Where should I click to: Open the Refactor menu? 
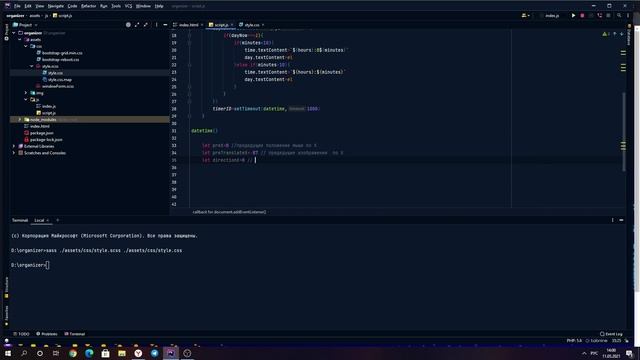[88, 6]
